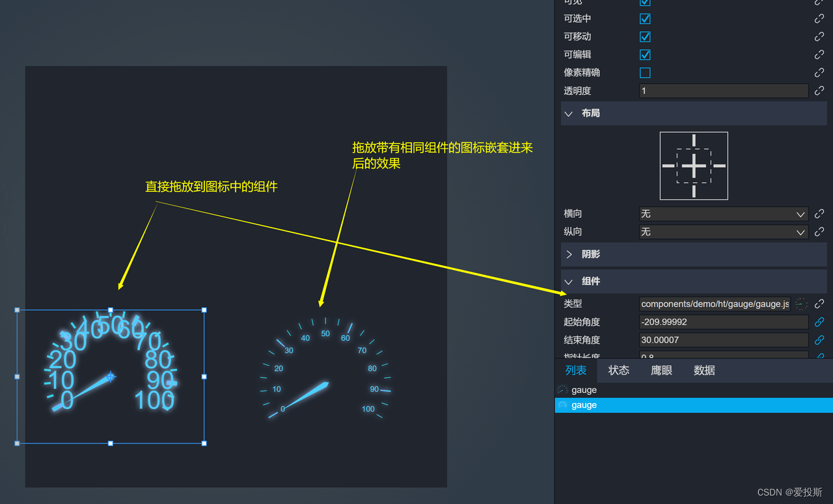Viewport: 833px width, 504px height.
Task: Click the blue link icon beside 结束角度
Action: click(819, 339)
